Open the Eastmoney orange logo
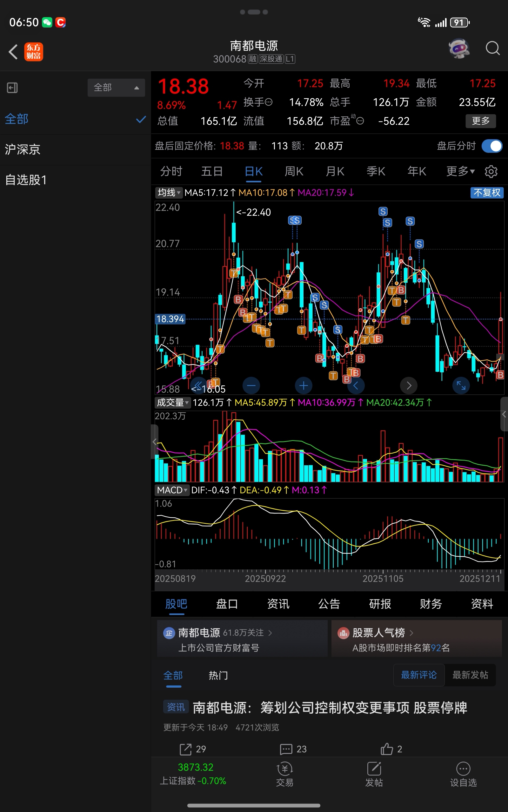Viewport: 508px width, 812px height. pos(34,52)
